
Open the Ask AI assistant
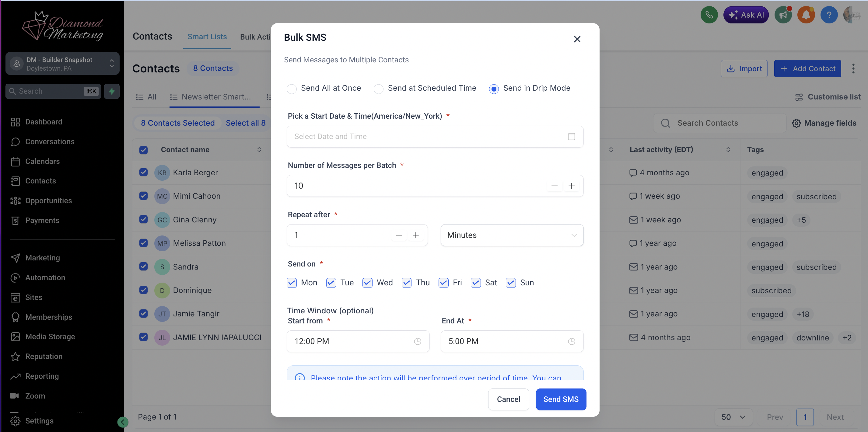[746, 15]
